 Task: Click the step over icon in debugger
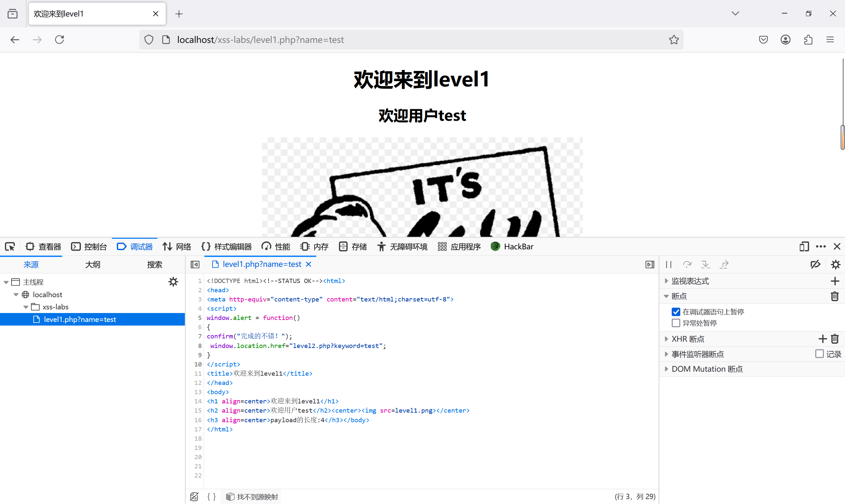(688, 264)
